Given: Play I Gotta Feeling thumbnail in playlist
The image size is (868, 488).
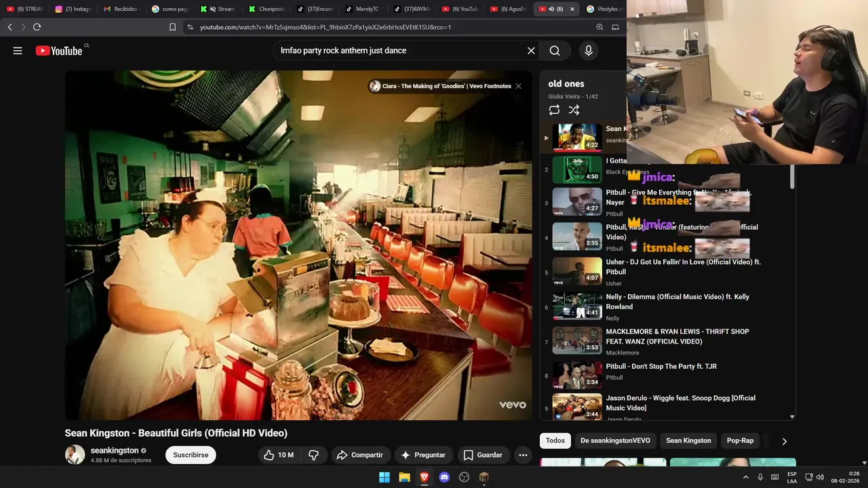Looking at the screenshot, I should point(577,169).
